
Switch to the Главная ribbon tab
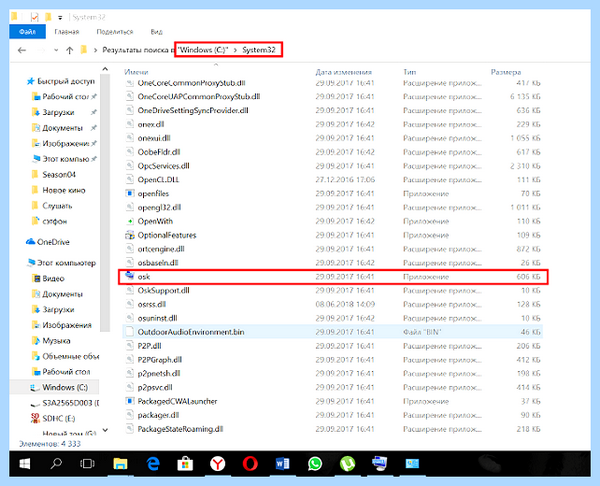pyautogui.click(x=67, y=32)
